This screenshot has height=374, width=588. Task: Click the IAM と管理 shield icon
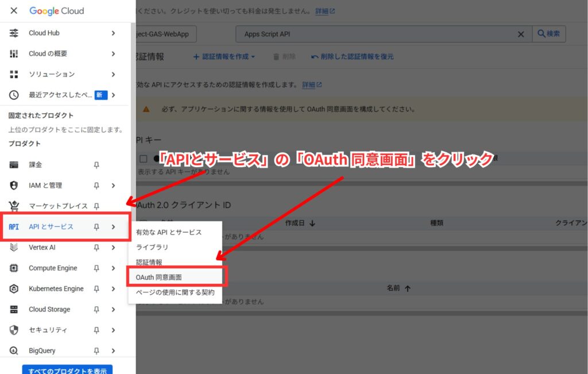[14, 186]
